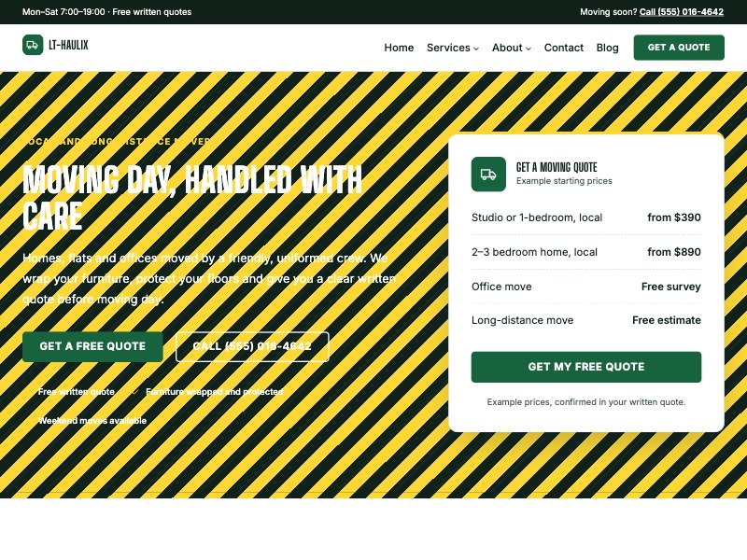Click the 'Office move' row label
The image size is (747, 560).
(x=501, y=287)
